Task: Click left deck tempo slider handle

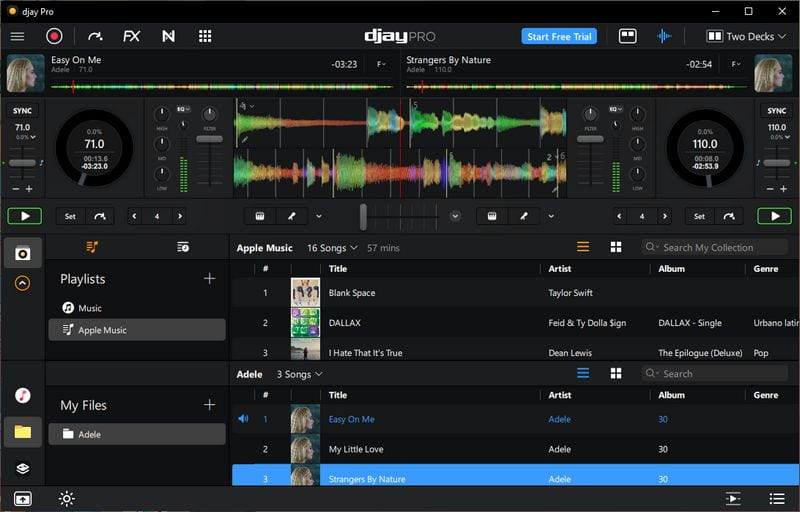Action: click(x=22, y=163)
